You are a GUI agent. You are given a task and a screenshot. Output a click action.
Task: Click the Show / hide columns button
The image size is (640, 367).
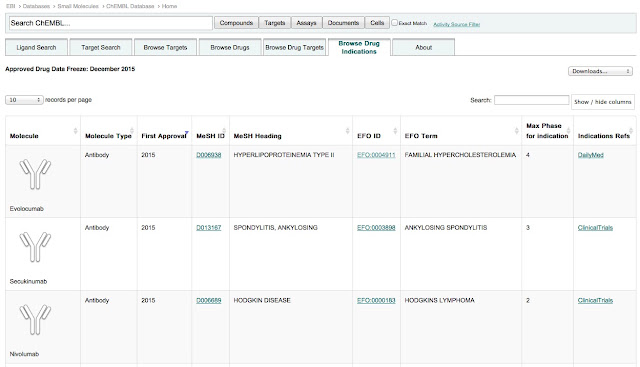602,102
